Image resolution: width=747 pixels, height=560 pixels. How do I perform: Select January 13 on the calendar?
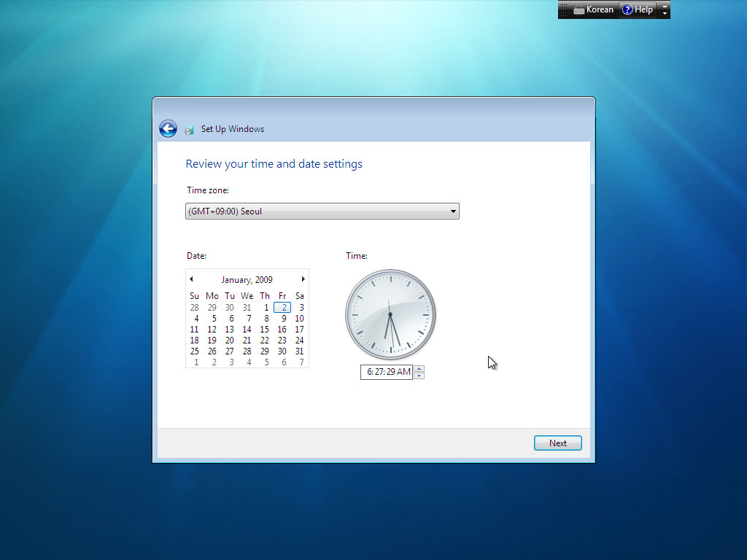(x=230, y=330)
